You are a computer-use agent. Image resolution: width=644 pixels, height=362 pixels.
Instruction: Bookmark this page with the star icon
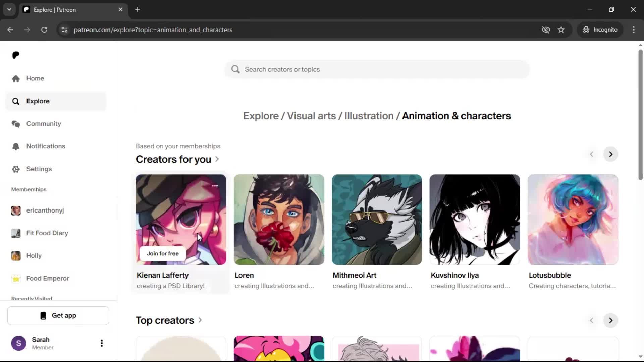click(x=561, y=30)
